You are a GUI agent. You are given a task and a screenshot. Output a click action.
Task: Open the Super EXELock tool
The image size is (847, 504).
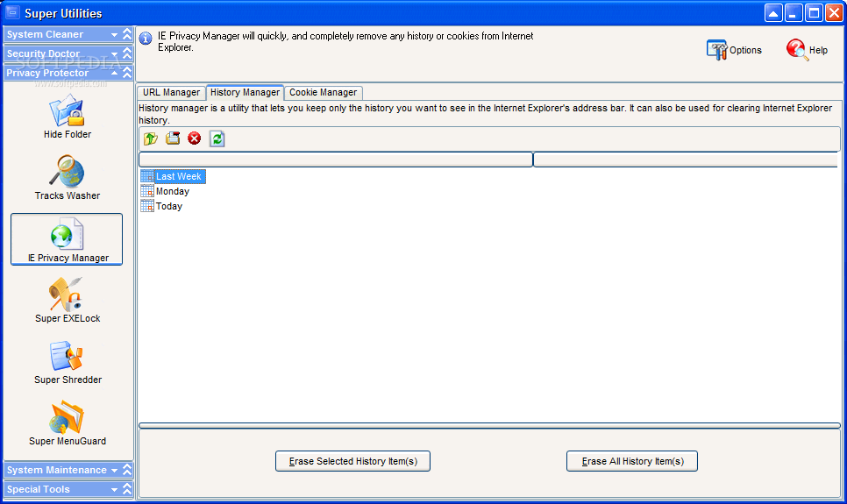click(x=68, y=301)
